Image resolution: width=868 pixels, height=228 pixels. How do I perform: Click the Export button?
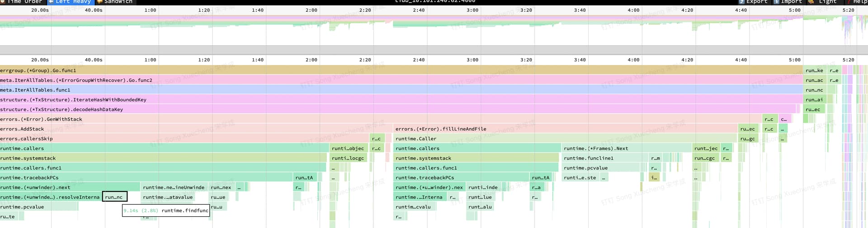(753, 2)
